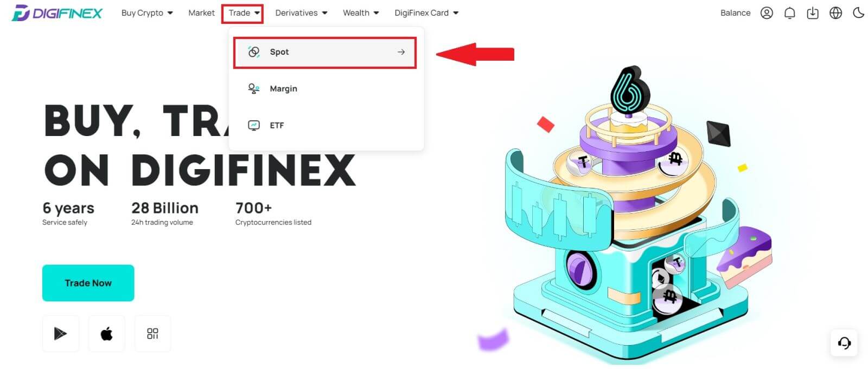Open the Market link in navigation
The width and height of the screenshot is (868, 369).
pyautogui.click(x=201, y=13)
